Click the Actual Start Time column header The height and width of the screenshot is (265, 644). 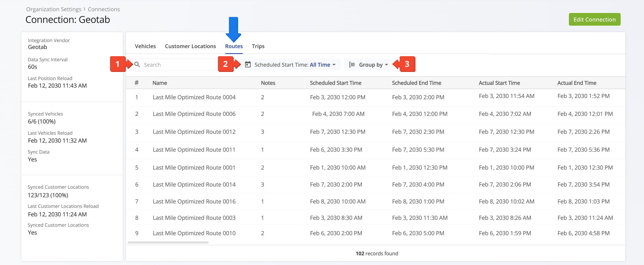click(499, 83)
